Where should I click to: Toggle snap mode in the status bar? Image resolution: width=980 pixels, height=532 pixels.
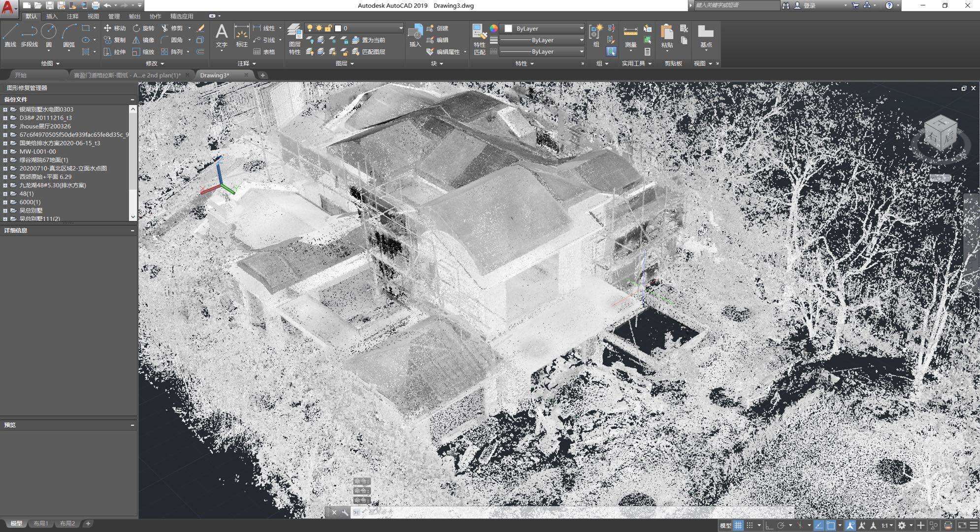coord(750,525)
